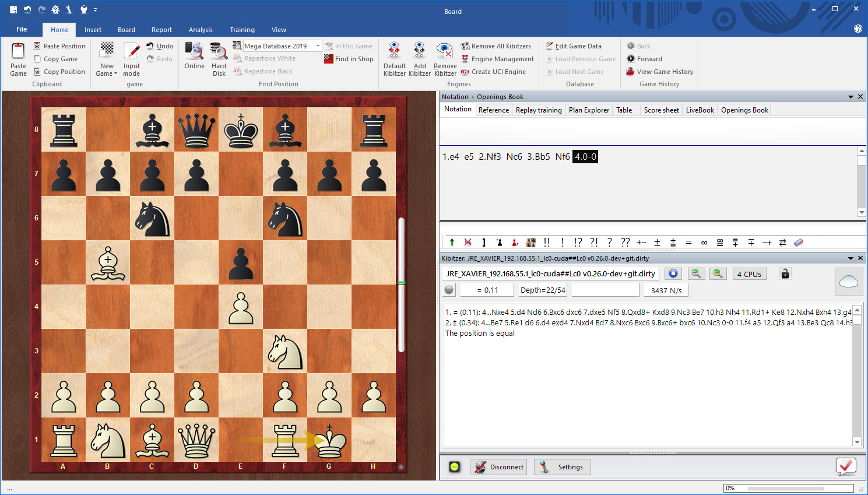Click the Disconnect button

click(x=499, y=467)
